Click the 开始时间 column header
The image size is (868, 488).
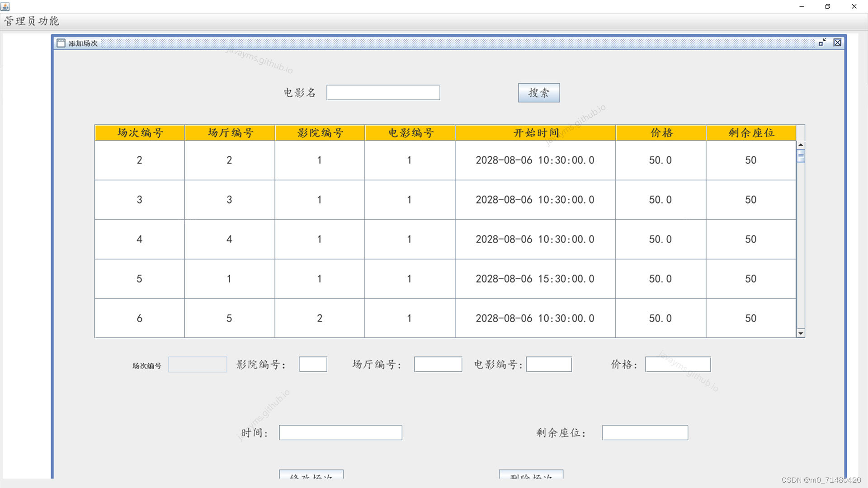(536, 133)
